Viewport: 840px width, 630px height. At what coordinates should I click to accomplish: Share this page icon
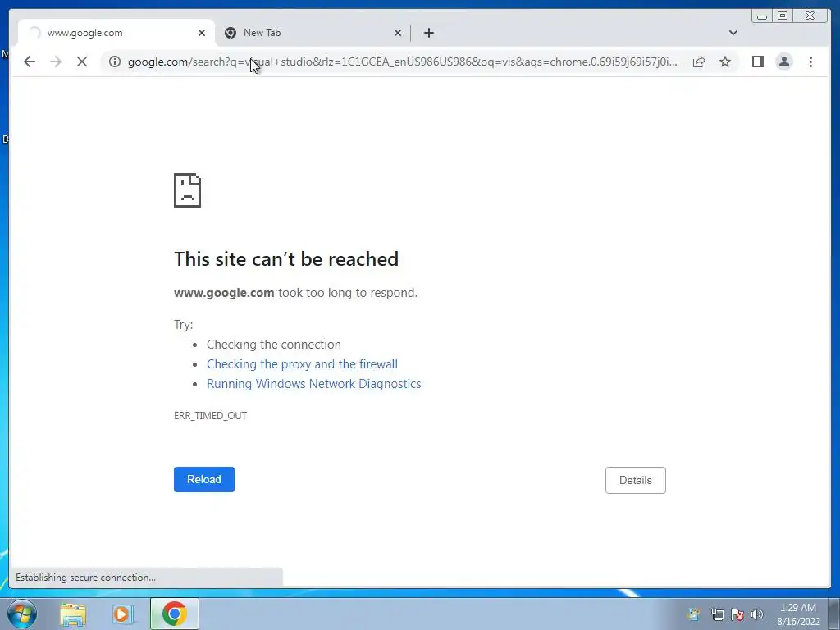699,62
